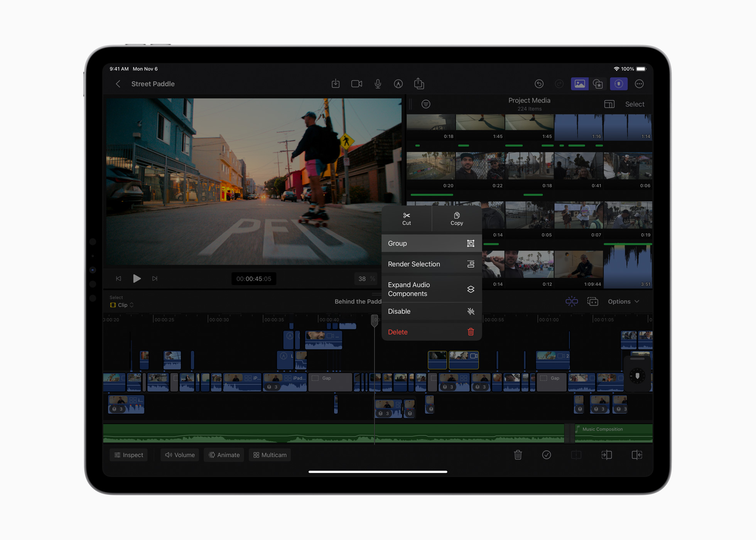The image size is (756, 540).
Task: Open the Multicam tool
Action: coord(270,455)
